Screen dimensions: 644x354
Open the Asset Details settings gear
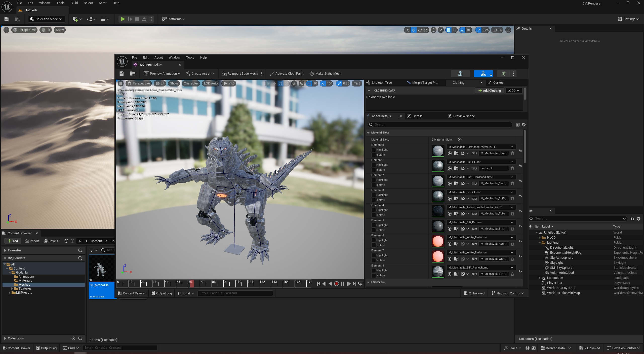pyautogui.click(x=524, y=125)
